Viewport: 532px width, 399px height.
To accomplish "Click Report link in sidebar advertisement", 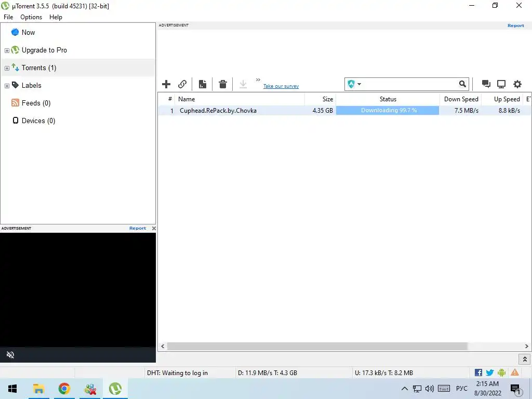I will coord(137,229).
